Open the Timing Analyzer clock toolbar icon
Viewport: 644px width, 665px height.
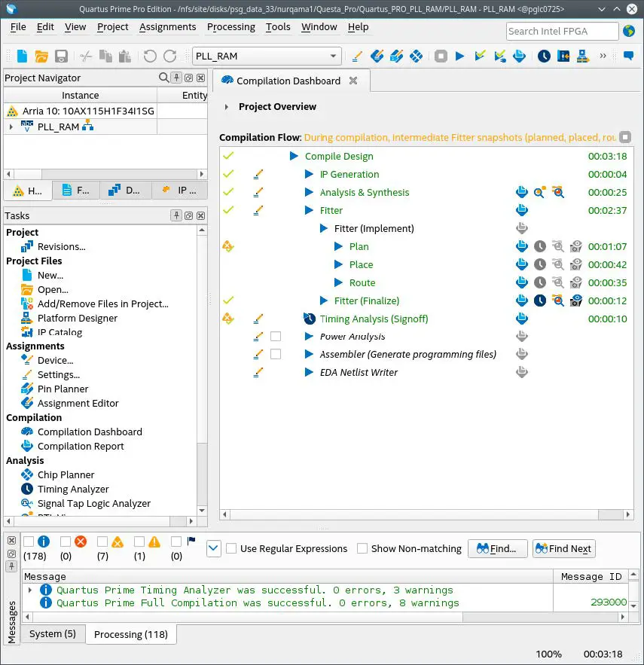tap(544, 55)
